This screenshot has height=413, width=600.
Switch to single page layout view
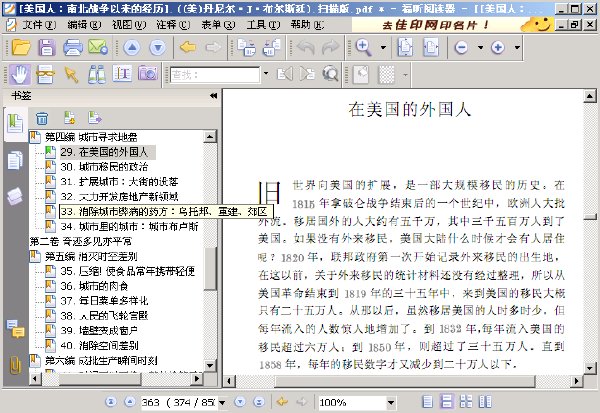tap(427, 402)
